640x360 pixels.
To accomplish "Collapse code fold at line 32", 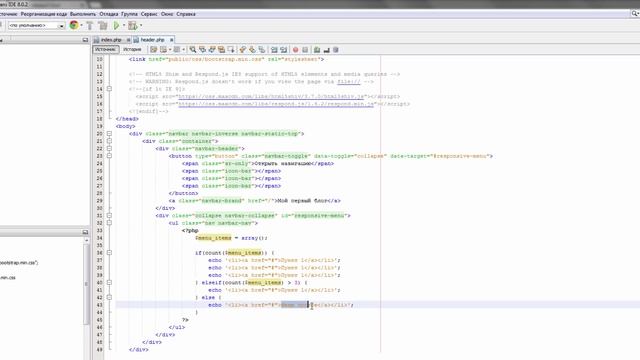I will [109, 223].
